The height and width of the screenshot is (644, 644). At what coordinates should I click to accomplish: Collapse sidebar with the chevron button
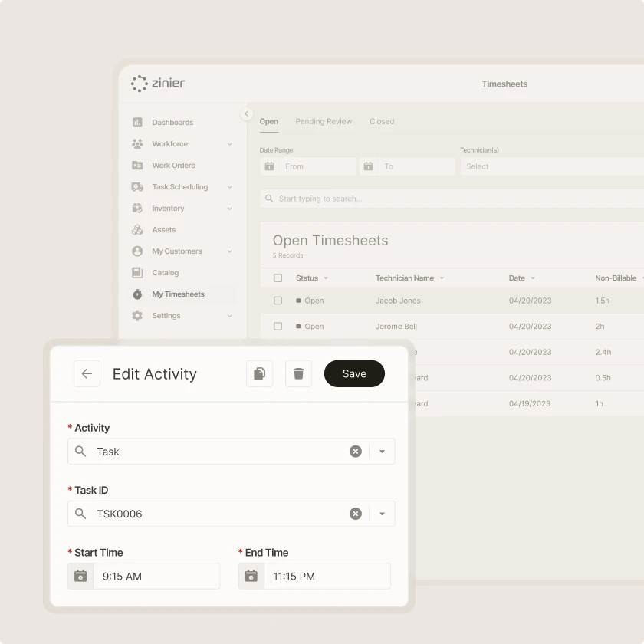(x=246, y=113)
